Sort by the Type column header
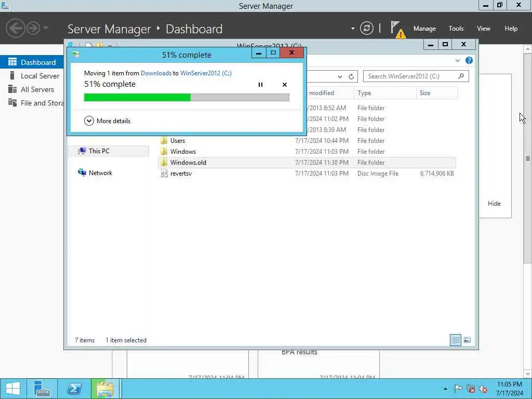The height and width of the screenshot is (399, 532). pos(385,93)
